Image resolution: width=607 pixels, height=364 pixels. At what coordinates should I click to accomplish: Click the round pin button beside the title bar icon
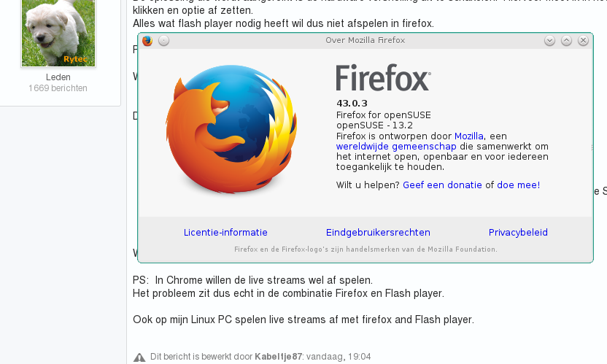point(163,41)
